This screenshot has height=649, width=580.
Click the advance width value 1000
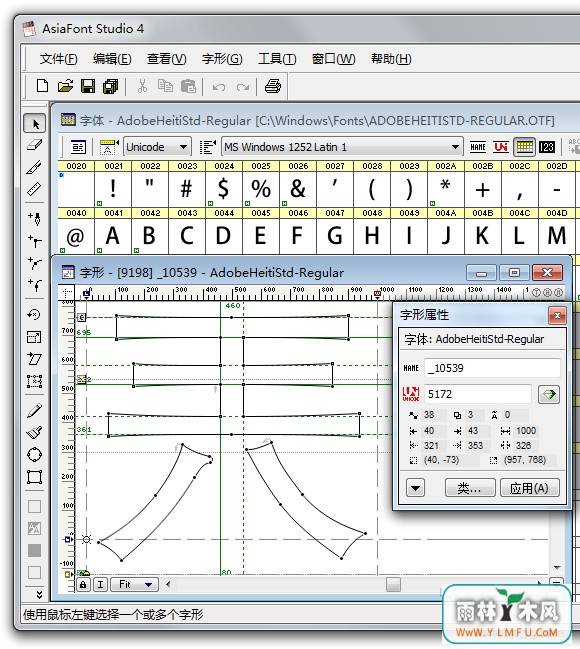pos(526,431)
